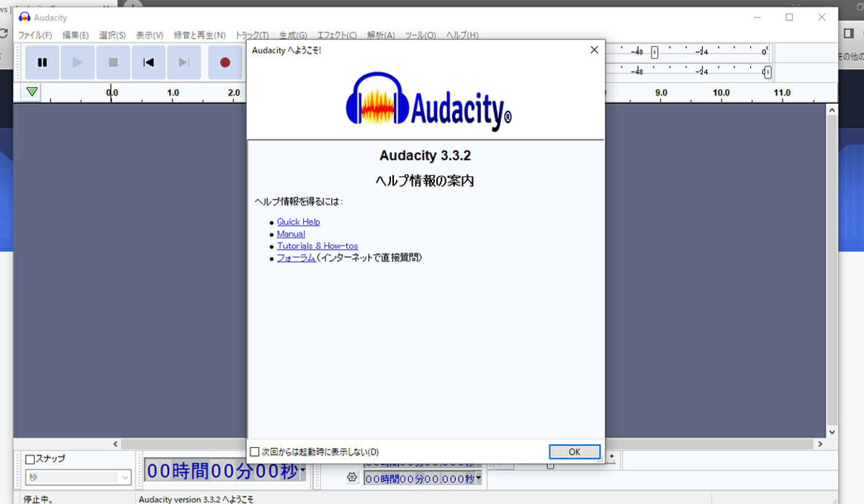Open the Manual link
The height and width of the screenshot is (504, 864).
click(x=291, y=234)
